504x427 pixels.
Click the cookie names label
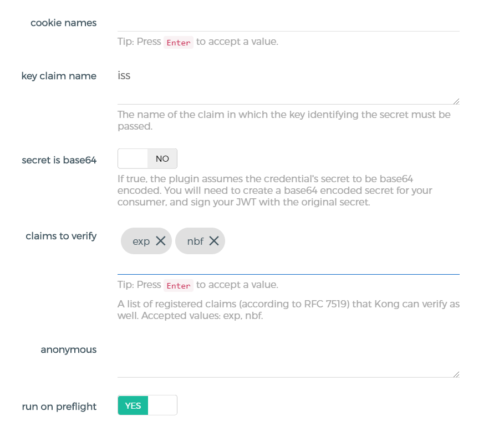click(63, 23)
